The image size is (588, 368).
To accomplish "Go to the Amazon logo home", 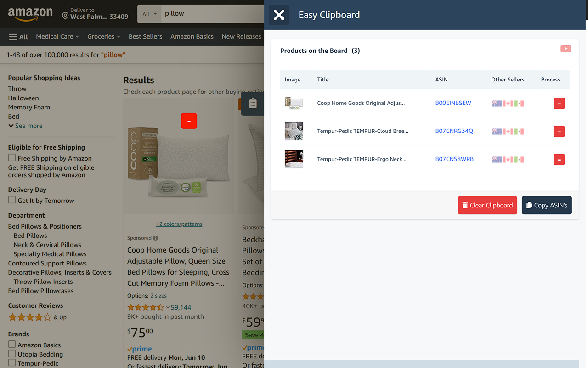I will pyautogui.click(x=30, y=14).
